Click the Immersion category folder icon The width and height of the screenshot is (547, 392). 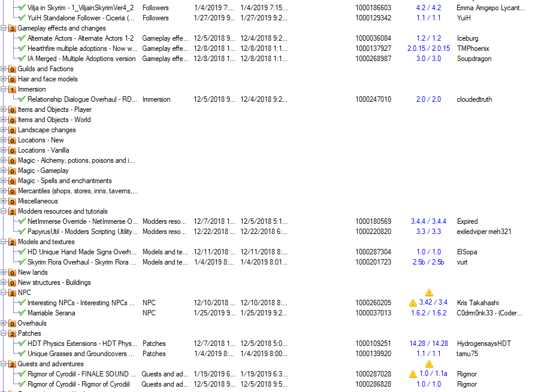pyautogui.click(x=12, y=90)
